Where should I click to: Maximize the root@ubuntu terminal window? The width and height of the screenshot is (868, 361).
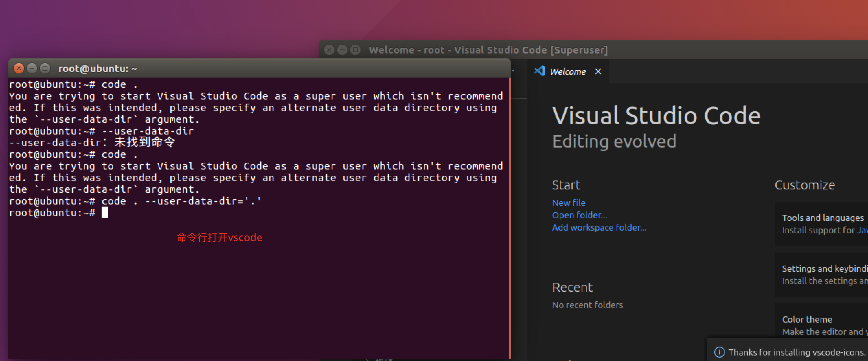pos(45,68)
